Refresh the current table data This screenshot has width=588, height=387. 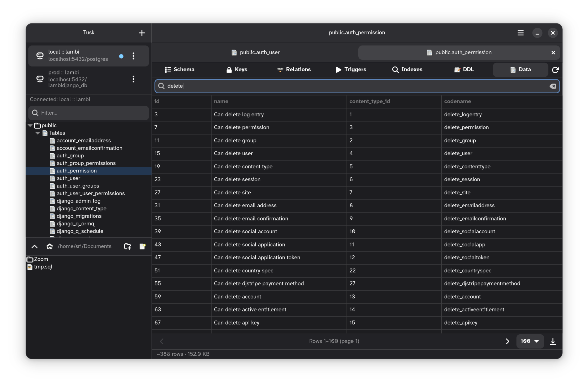click(556, 70)
